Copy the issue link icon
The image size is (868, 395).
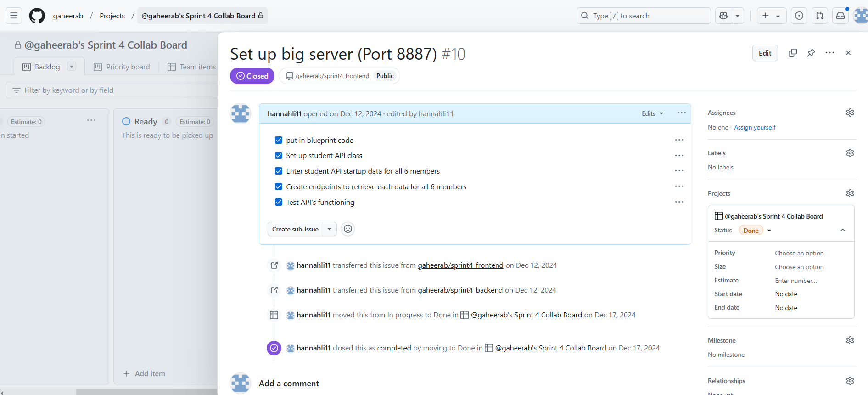point(793,53)
